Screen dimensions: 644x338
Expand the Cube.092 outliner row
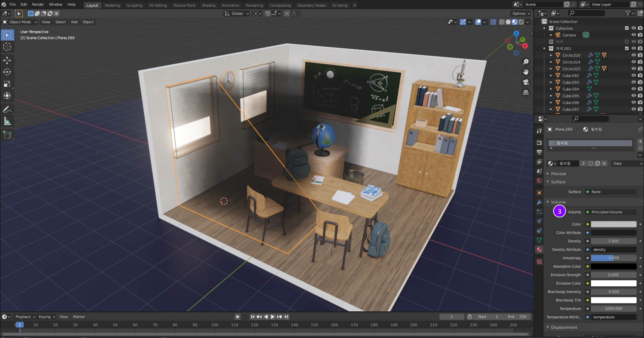(x=551, y=75)
